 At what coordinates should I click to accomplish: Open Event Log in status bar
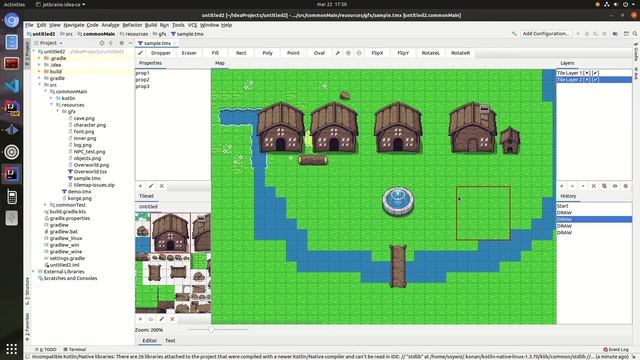[x=616, y=349]
